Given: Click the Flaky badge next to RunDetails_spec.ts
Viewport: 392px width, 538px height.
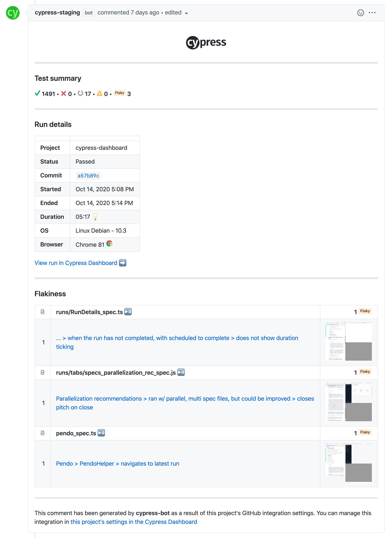Looking at the screenshot, I should coord(365,311).
